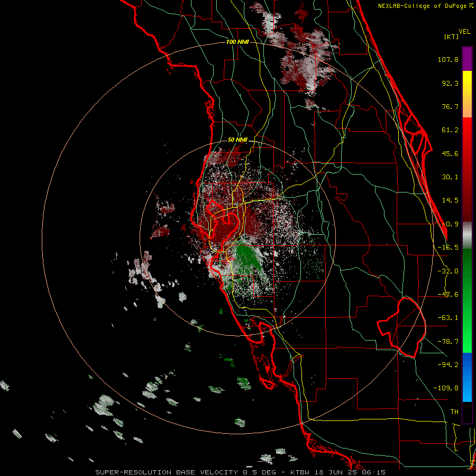Select the -63.1 scale value
The image size is (476, 476).
[x=448, y=318]
